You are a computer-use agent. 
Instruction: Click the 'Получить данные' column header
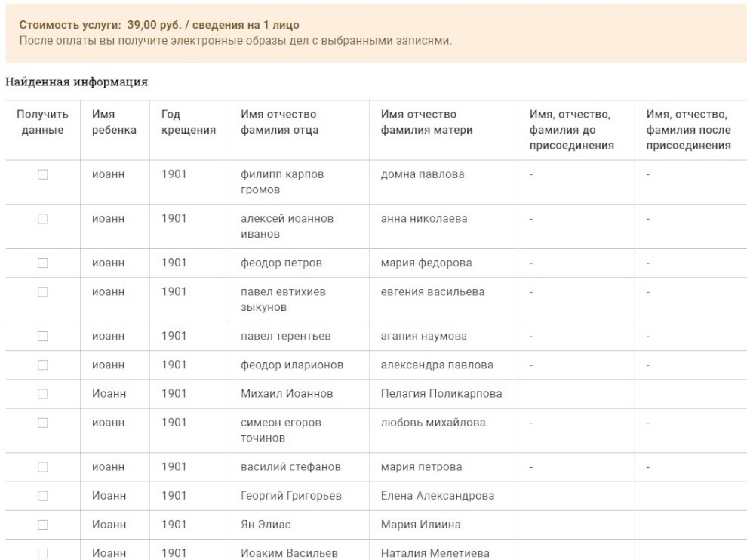click(x=42, y=122)
